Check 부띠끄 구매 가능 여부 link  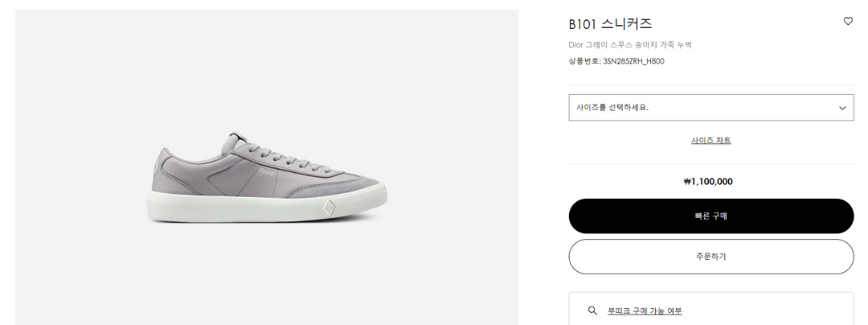(x=645, y=311)
